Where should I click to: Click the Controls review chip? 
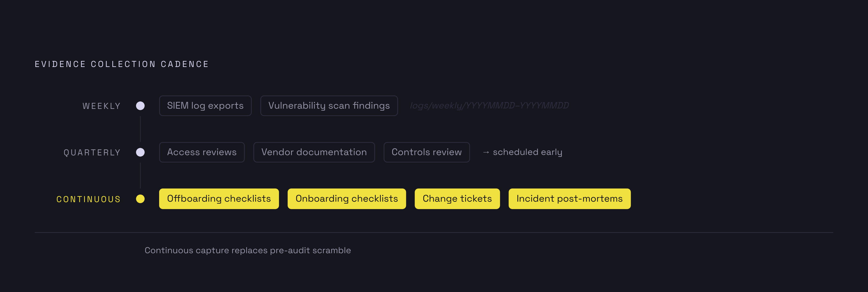[426, 152]
